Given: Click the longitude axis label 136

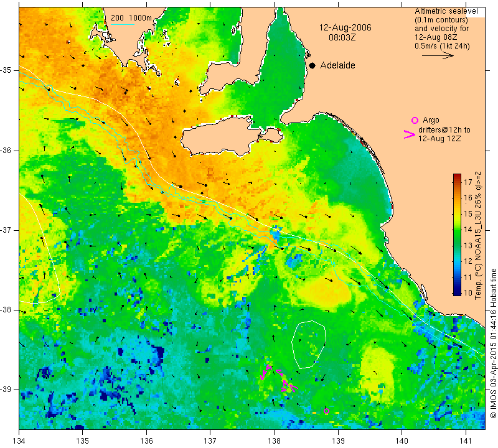Looking at the screenshot, I should tap(146, 441).
